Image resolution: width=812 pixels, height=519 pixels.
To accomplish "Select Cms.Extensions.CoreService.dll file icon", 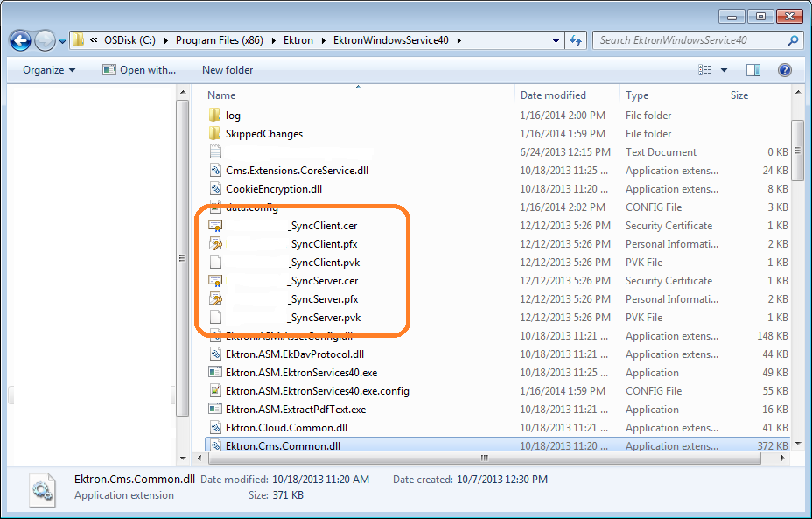I will pos(215,171).
